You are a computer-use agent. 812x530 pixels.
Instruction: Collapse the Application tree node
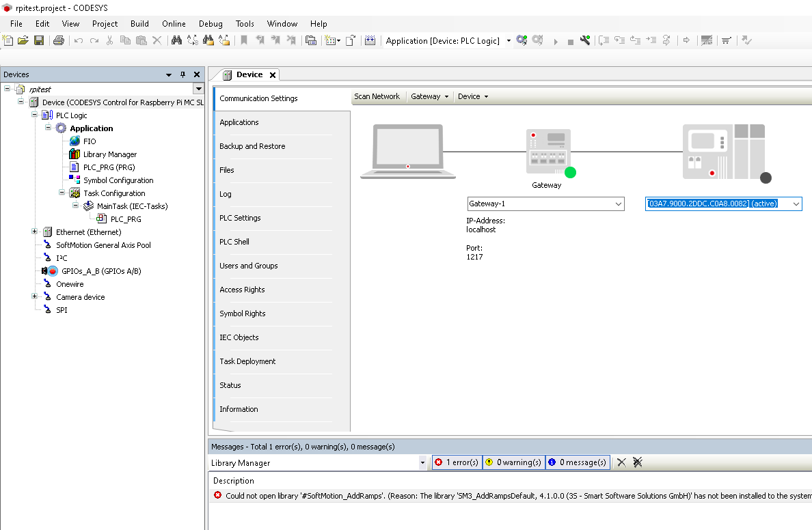click(48, 127)
